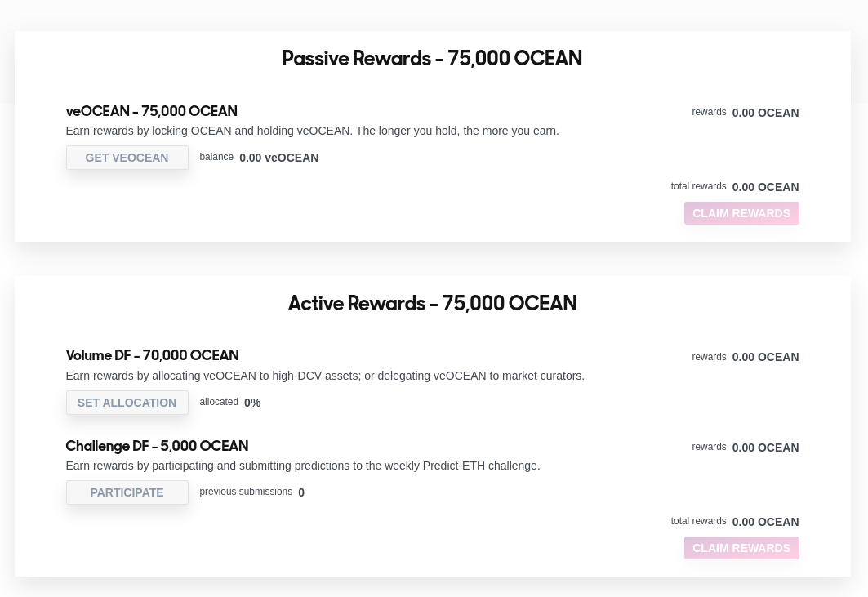Click the veOCEAN locking description text

click(312, 131)
